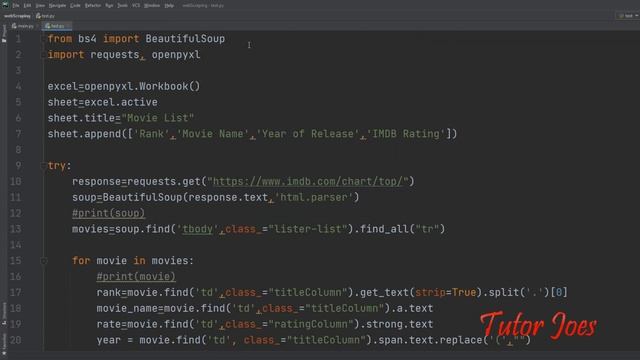Click line number 17 in the gutter

click(16, 292)
